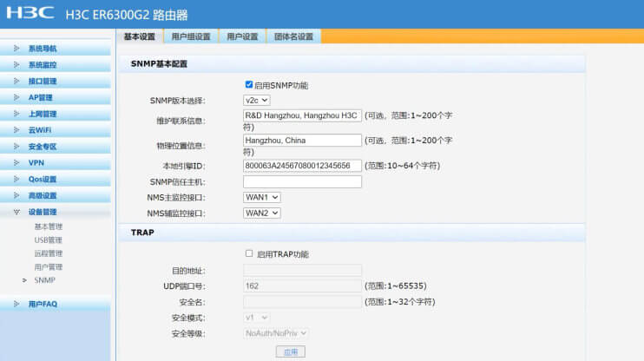Open the 用户组设置 tab
The width and height of the screenshot is (644, 361).
191,36
